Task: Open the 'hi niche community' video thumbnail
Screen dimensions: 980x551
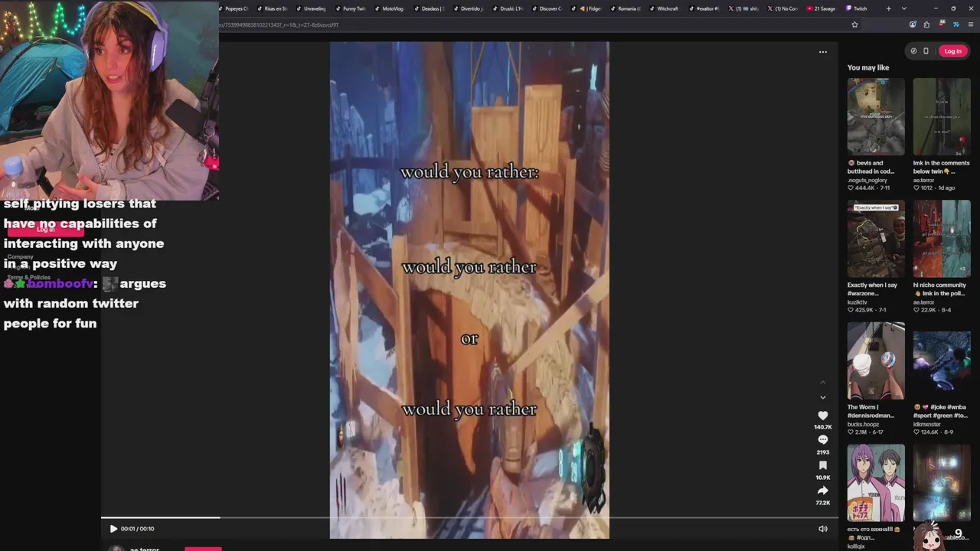Action: (x=942, y=240)
